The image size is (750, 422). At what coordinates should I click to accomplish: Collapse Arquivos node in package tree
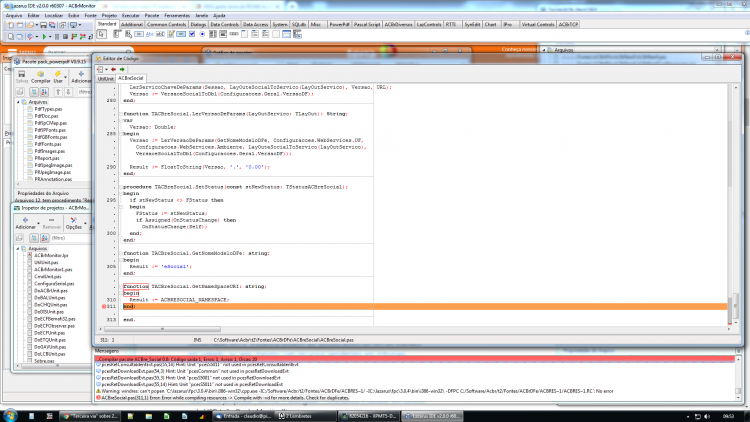click(x=18, y=102)
